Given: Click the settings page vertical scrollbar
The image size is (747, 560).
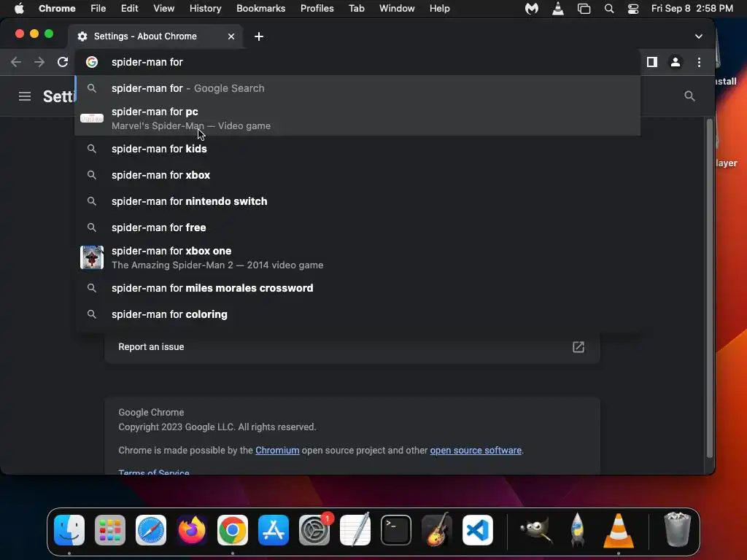Looking at the screenshot, I should click(709, 288).
